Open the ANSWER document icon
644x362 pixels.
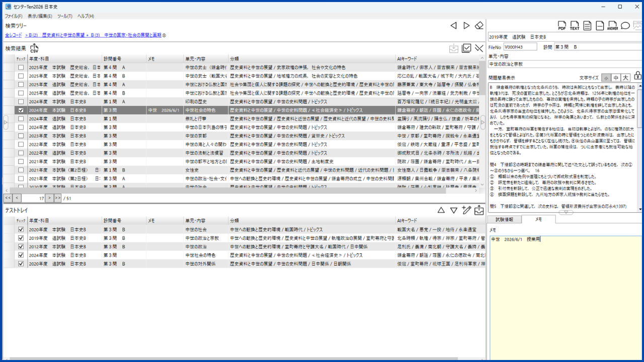coord(612,26)
